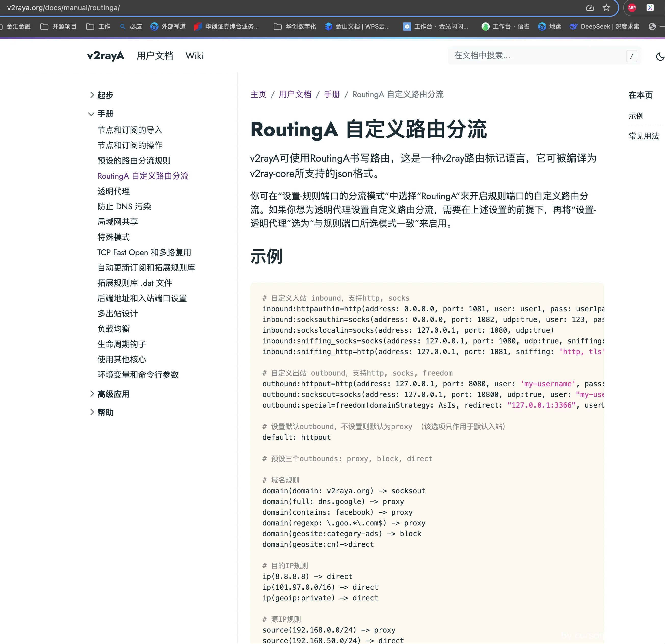Open the 必应 bookmark
This screenshot has width=665, height=644.
pyautogui.click(x=131, y=27)
